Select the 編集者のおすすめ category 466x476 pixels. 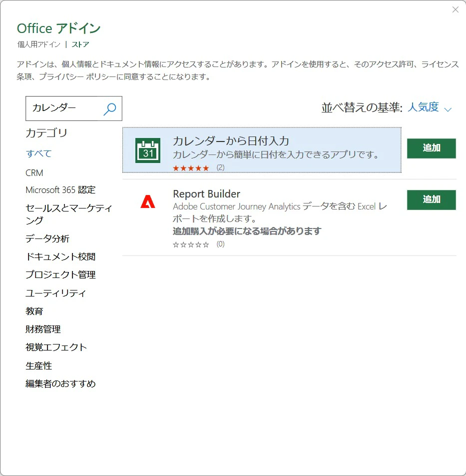(60, 383)
